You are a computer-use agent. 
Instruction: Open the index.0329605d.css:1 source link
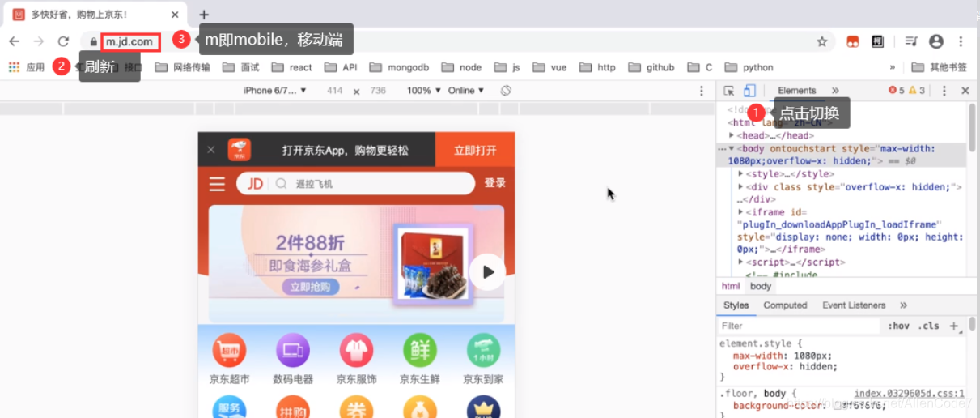click(910, 393)
